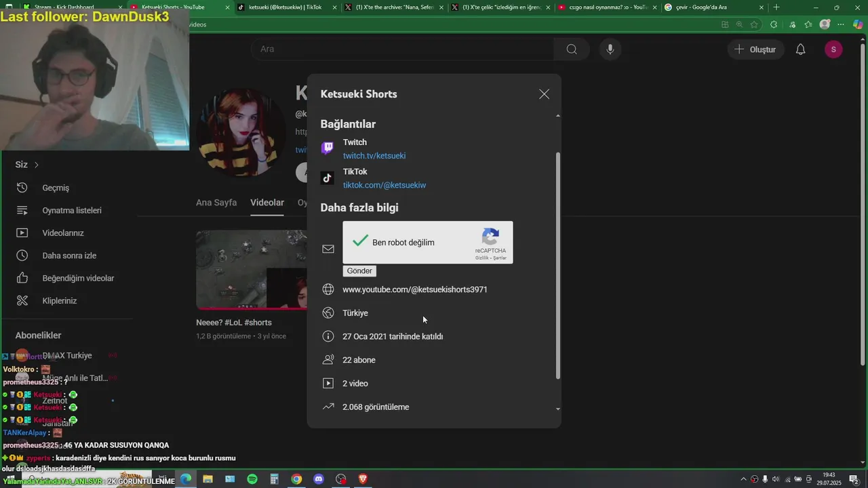Click the Gönder button
The height and width of the screenshot is (488, 868).
359,271
